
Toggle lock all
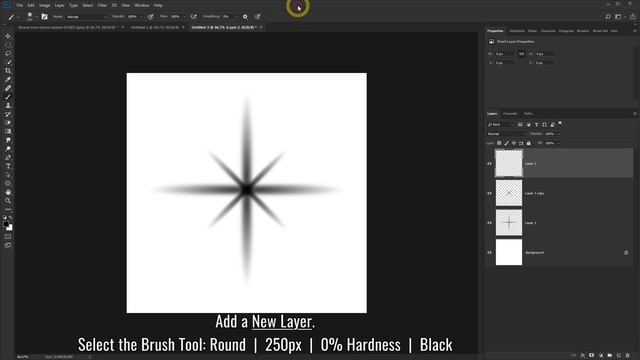529,143
